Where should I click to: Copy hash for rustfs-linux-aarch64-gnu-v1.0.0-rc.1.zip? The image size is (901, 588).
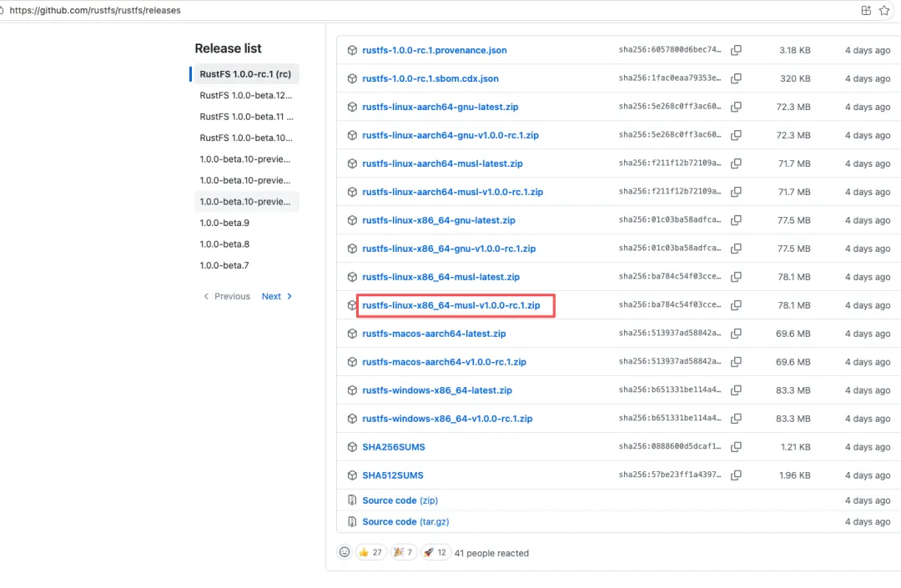736,135
